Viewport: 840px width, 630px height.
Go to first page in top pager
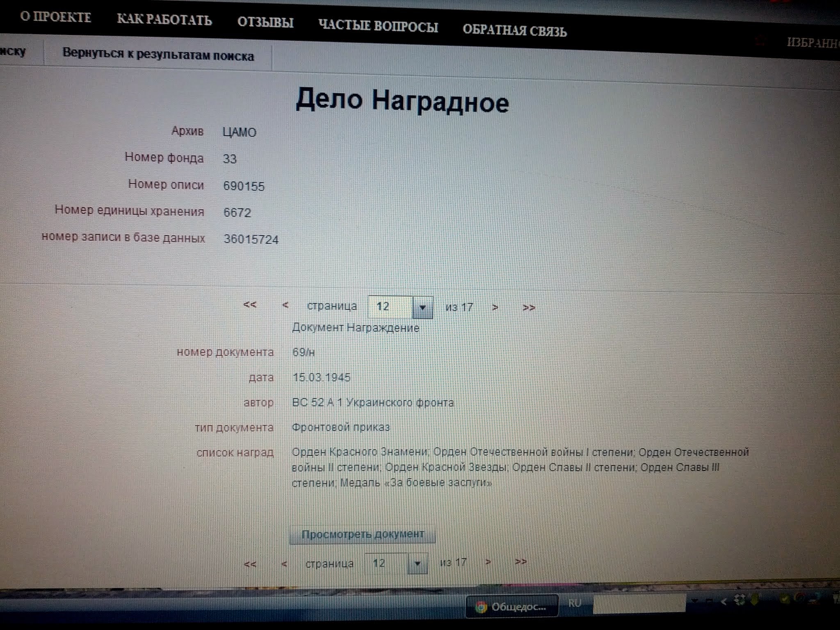coord(250,304)
